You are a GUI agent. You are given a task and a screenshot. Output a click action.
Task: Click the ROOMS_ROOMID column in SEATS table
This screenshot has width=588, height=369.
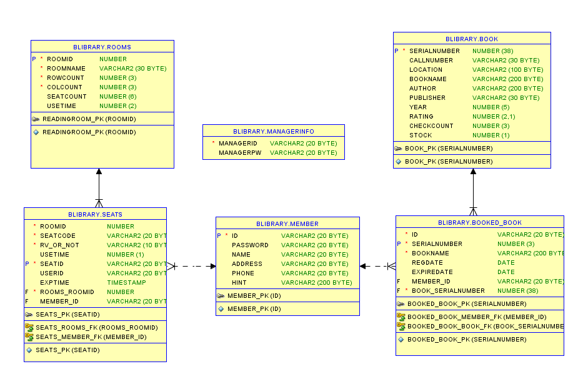67,292
